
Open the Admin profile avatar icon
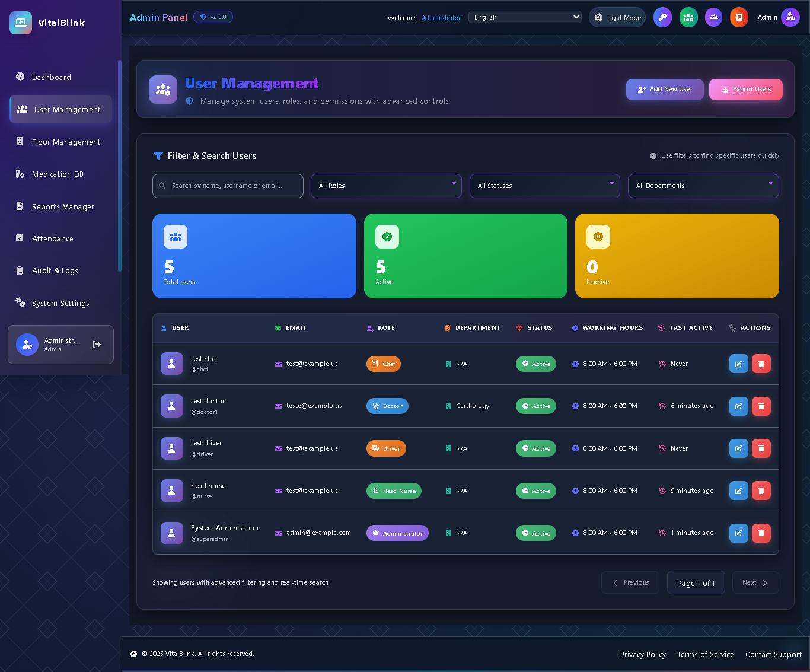tap(790, 17)
